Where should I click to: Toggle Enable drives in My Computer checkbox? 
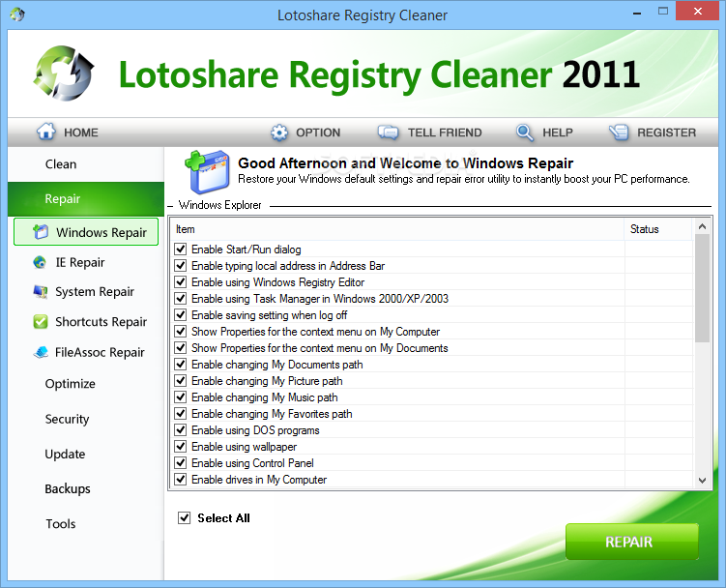pos(181,479)
